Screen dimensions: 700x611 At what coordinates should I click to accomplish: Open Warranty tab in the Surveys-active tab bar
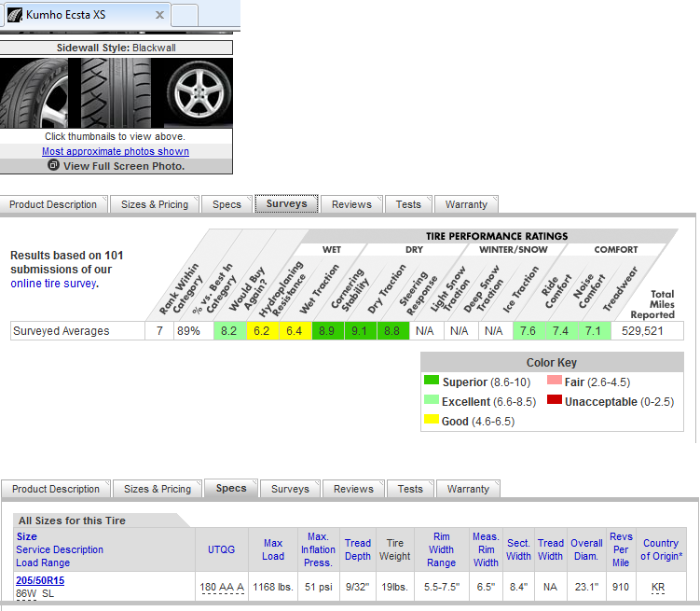coord(466,204)
